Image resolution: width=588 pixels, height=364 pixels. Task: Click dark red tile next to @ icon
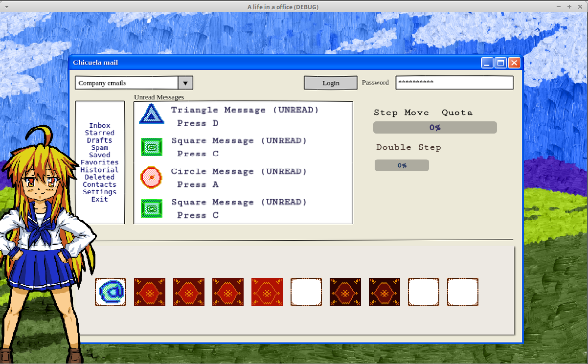coord(150,292)
